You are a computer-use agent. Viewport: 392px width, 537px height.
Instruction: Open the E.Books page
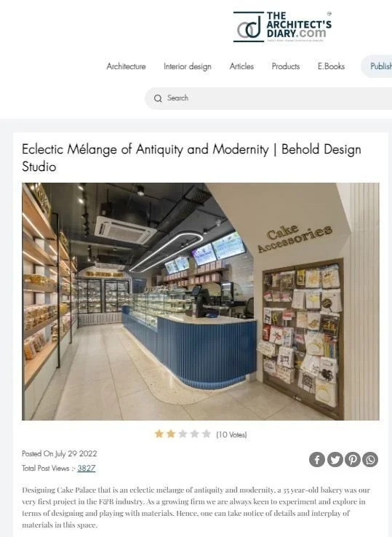(331, 66)
